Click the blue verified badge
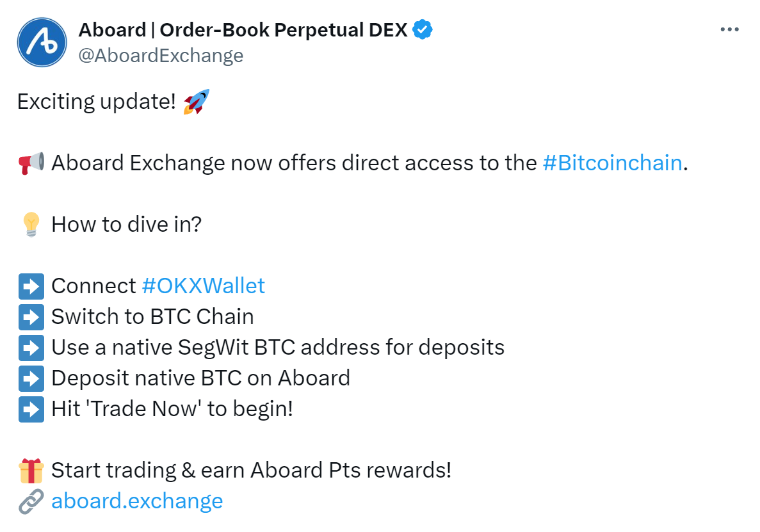 (422, 29)
